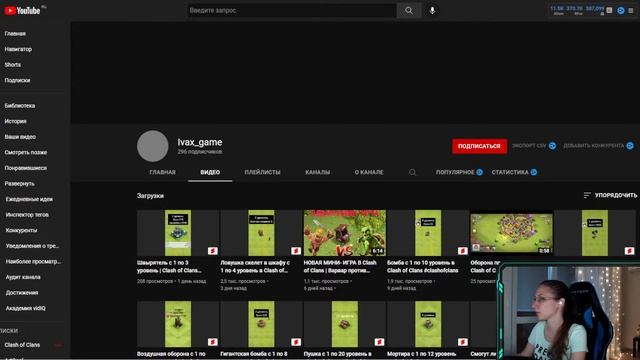This screenshot has width=640, height=360.
Task: Click title НОВАЯ МИНИ-ИГРА в Clash of Clans
Action: click(340, 267)
